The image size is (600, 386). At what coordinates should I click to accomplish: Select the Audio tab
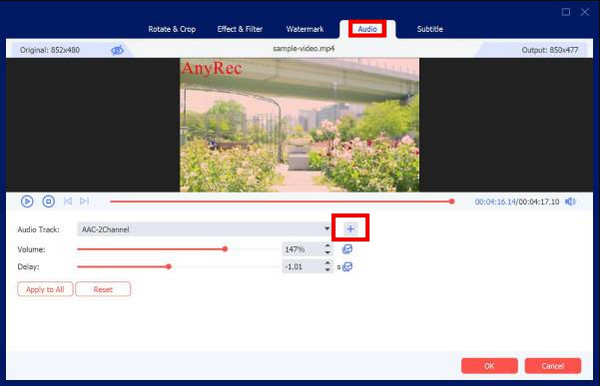point(367,29)
